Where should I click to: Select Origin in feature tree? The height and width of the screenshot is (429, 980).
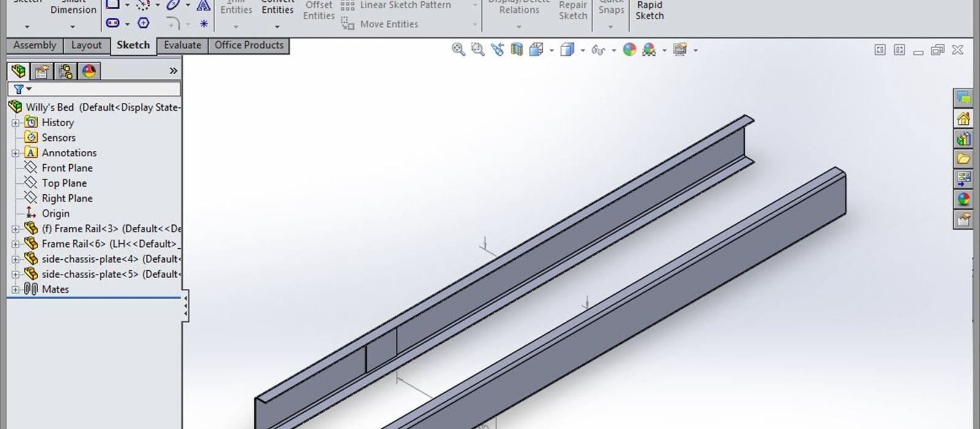55,214
